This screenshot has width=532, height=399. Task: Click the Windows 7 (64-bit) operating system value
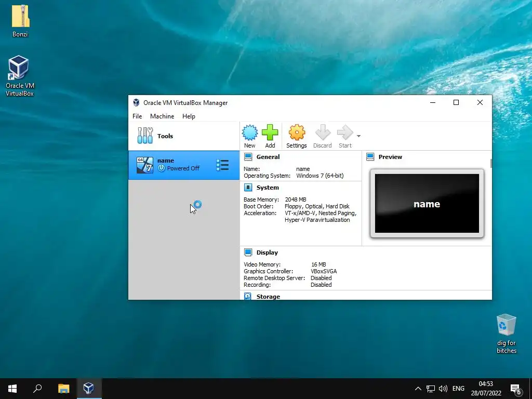320,176
